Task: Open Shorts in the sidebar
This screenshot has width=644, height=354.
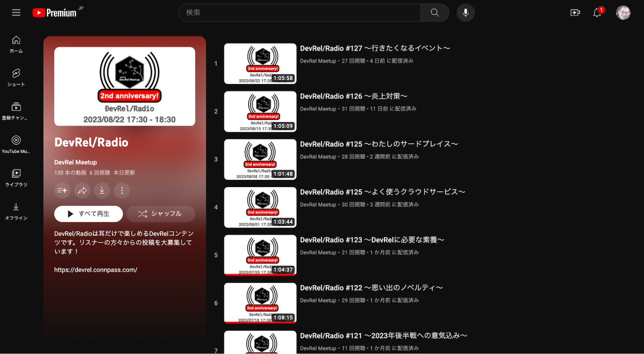Action: click(x=16, y=78)
